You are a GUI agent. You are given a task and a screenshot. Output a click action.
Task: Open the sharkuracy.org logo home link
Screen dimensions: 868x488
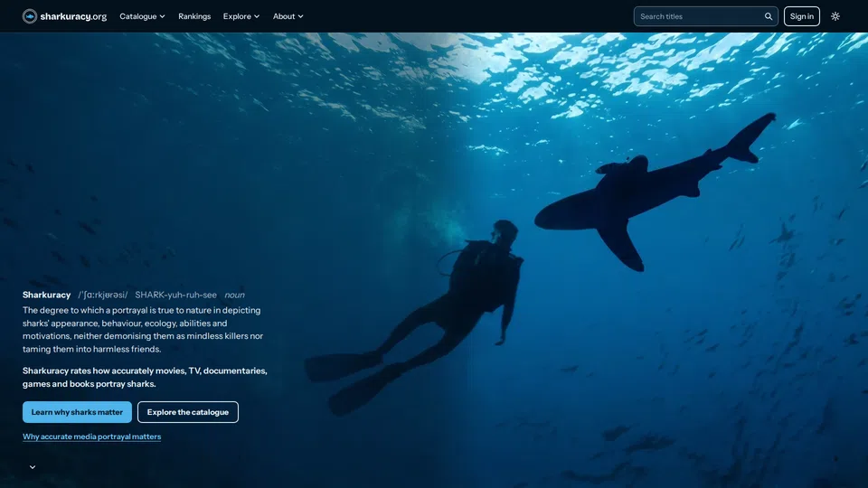coord(64,16)
